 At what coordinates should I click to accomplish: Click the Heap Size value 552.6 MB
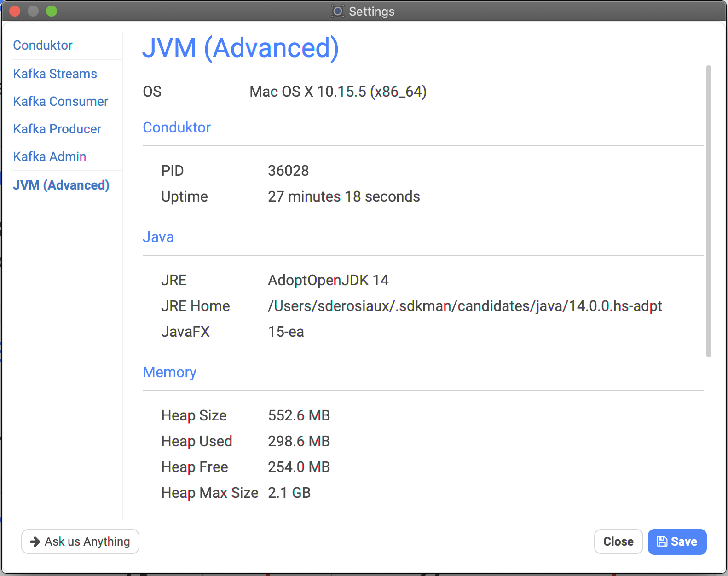click(x=299, y=415)
